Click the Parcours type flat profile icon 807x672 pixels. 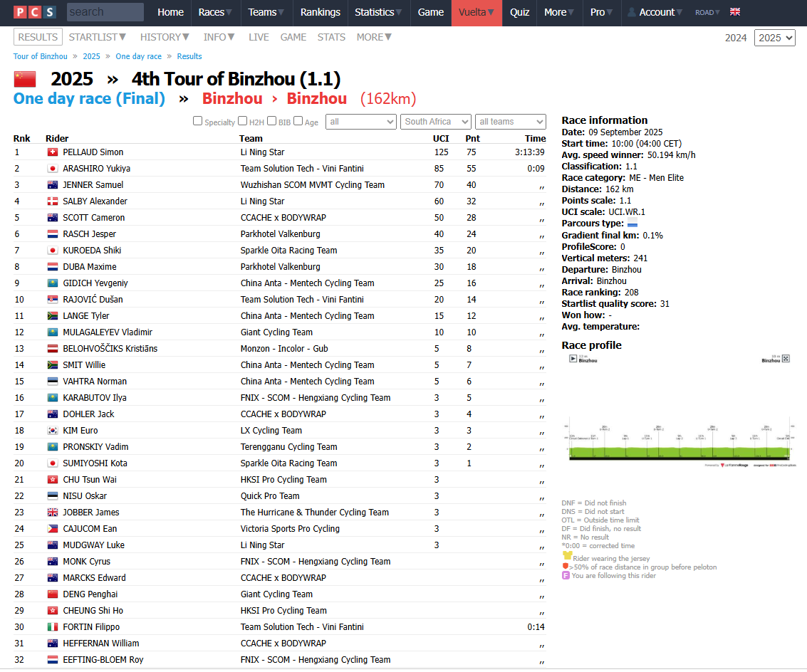(632, 224)
